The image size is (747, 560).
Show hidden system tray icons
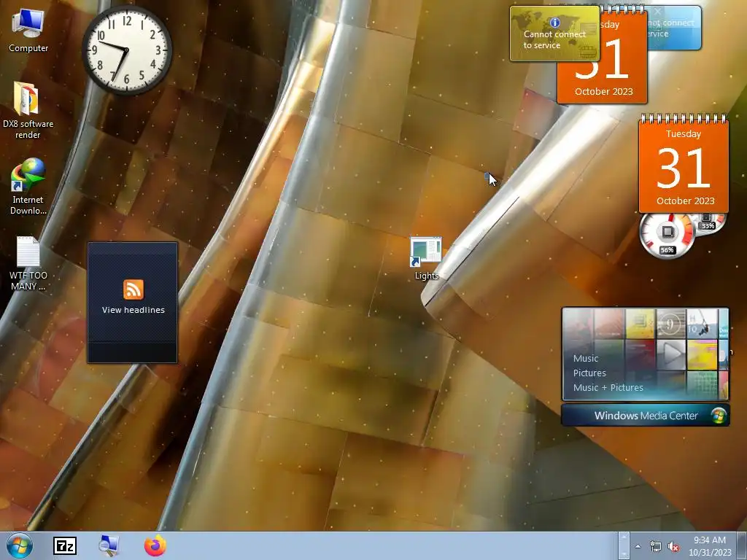point(638,546)
